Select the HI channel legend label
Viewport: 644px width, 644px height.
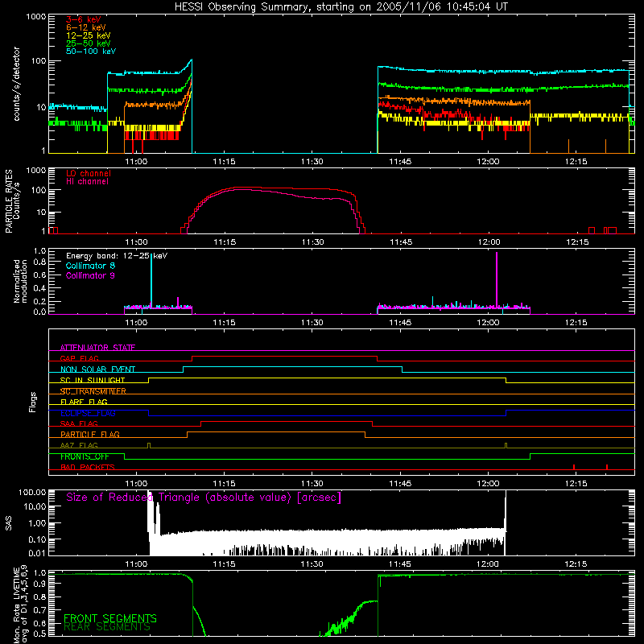88,182
